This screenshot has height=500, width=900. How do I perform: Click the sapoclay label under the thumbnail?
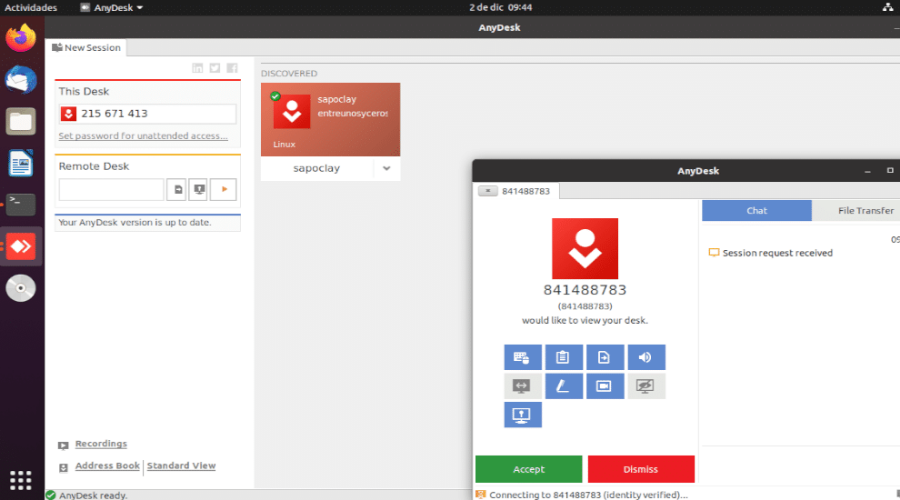click(x=316, y=168)
